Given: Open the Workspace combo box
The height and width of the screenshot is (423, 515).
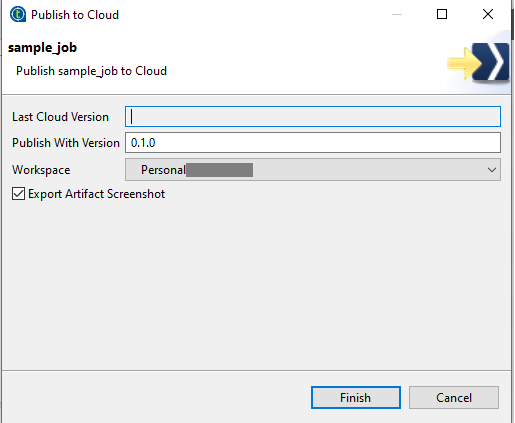Looking at the screenshot, I should click(313, 170).
